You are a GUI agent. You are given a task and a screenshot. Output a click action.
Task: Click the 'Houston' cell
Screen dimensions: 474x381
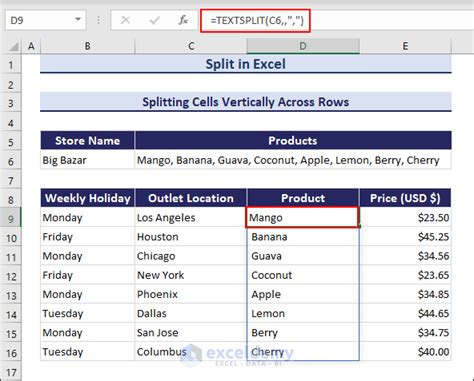pyautogui.click(x=191, y=237)
